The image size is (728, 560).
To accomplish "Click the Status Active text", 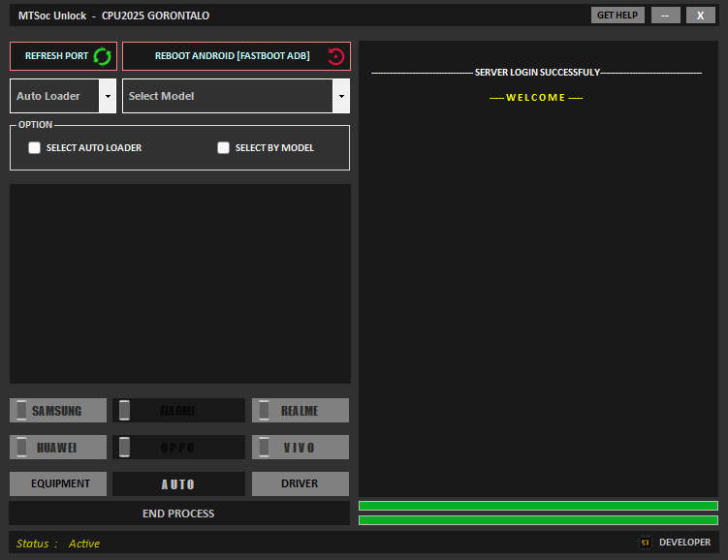I will (x=58, y=544).
